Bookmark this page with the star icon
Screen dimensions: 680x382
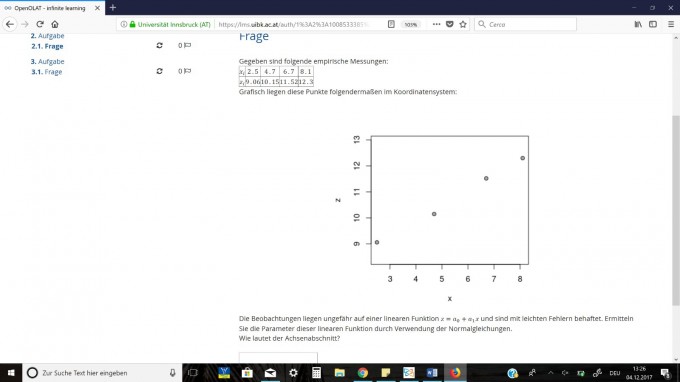463,24
